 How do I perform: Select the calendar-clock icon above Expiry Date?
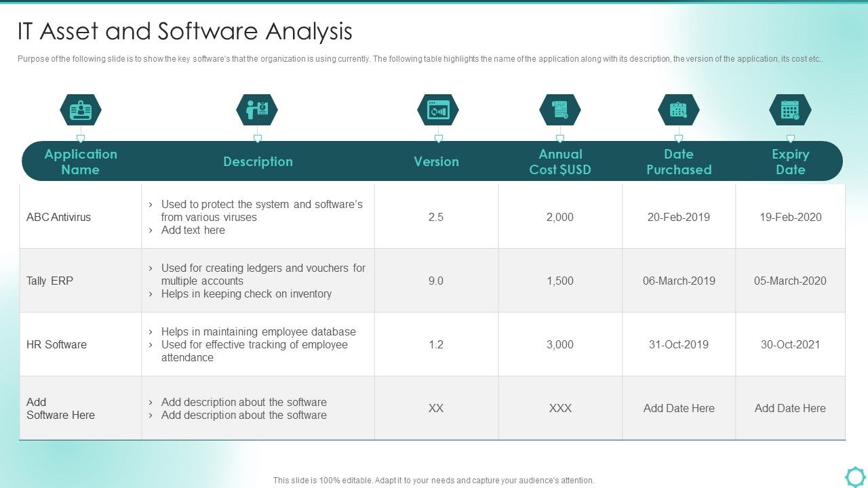(x=791, y=109)
